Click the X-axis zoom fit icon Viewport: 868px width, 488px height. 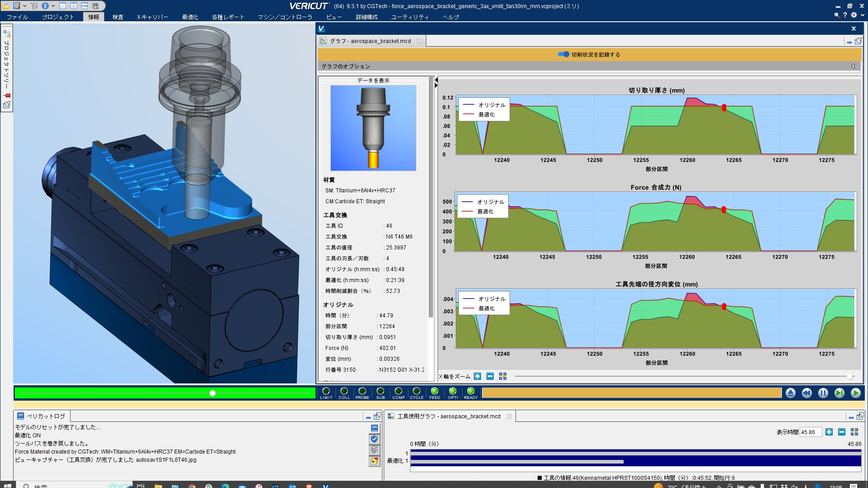pyautogui.click(x=503, y=376)
